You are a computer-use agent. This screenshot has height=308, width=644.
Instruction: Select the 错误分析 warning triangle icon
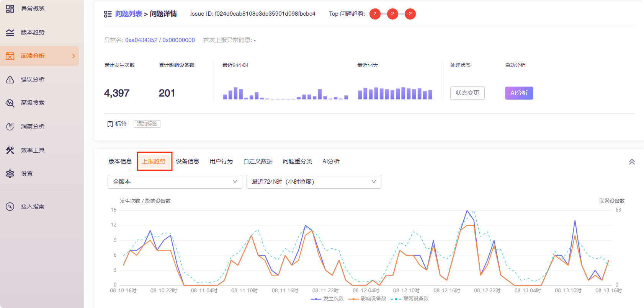[x=10, y=80]
